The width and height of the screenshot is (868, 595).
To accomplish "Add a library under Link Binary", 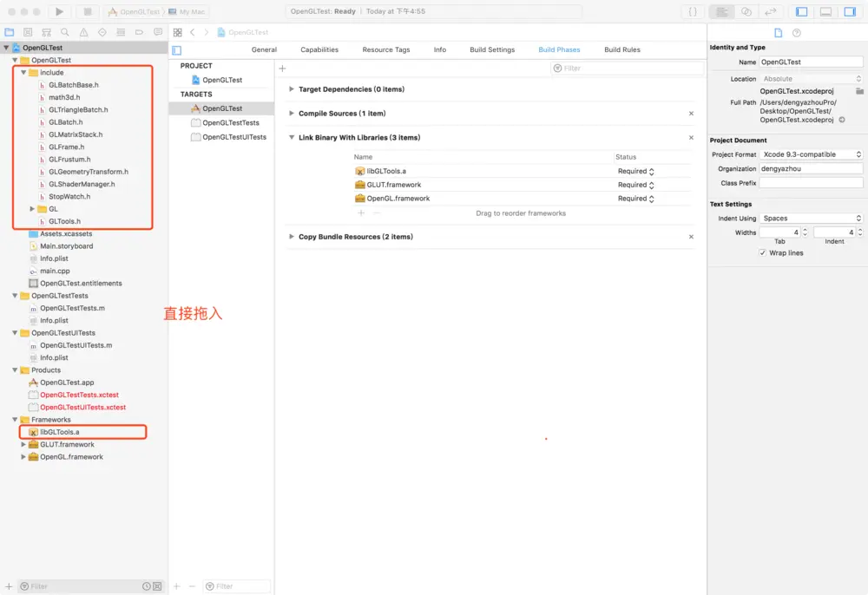I will click(361, 212).
